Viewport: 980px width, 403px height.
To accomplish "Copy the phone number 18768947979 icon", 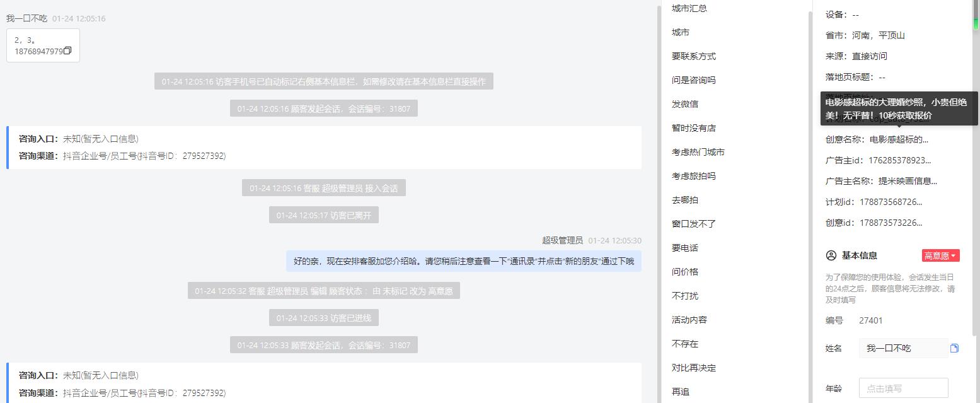I will click(67, 51).
